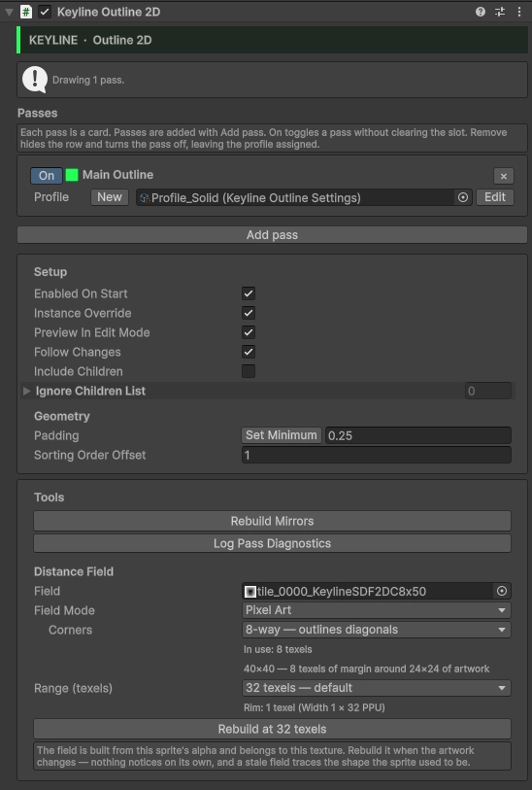
Task: Click the tile_0000_KeylineSDF2DC8x50 field
Action: tap(376, 591)
